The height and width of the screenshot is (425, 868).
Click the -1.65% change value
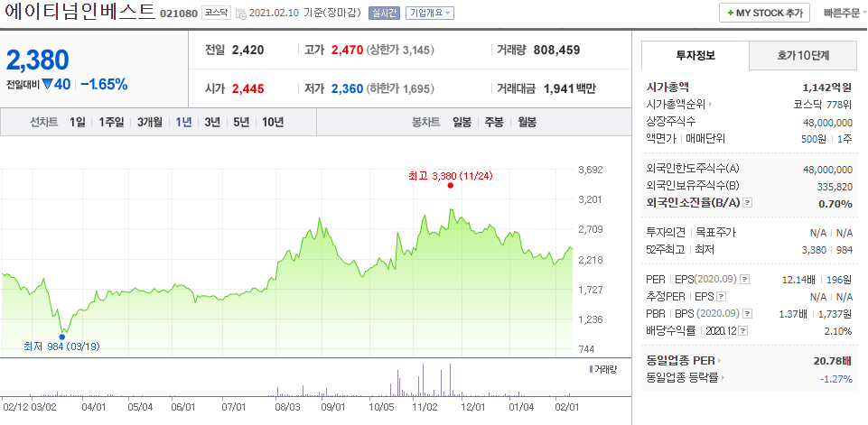coord(104,85)
